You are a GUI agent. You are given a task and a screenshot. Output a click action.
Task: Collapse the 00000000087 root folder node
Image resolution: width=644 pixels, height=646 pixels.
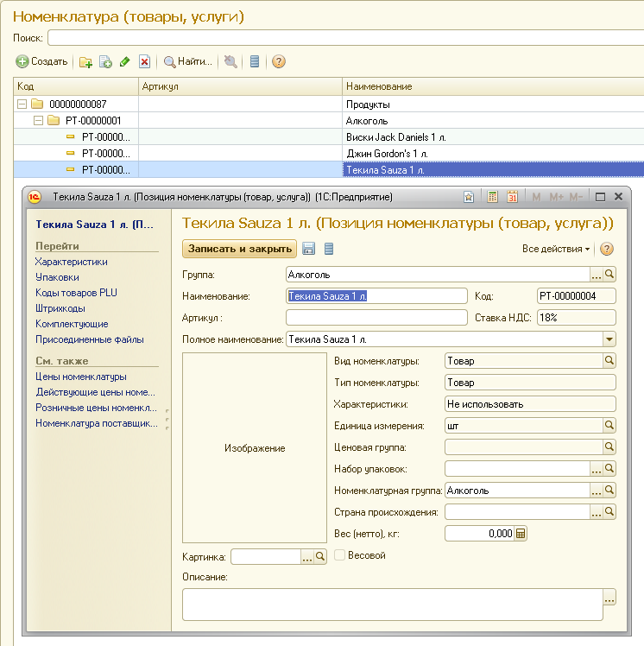22,104
